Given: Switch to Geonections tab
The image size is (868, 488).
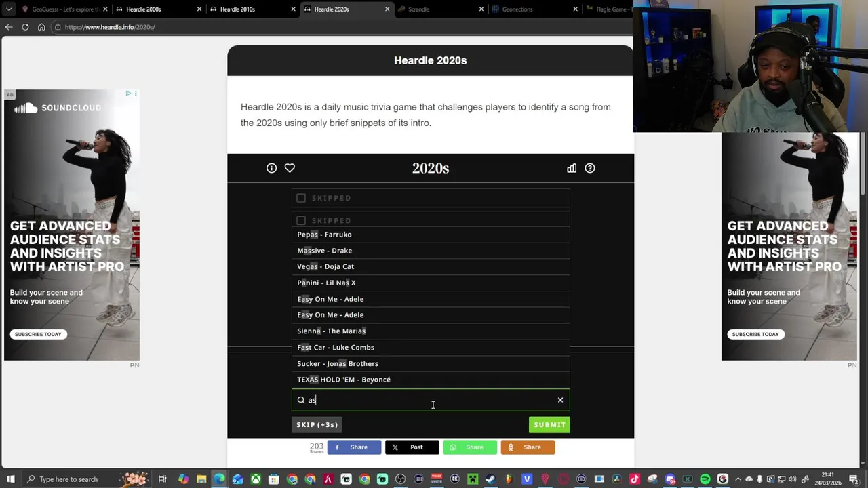Looking at the screenshot, I should click(534, 9).
